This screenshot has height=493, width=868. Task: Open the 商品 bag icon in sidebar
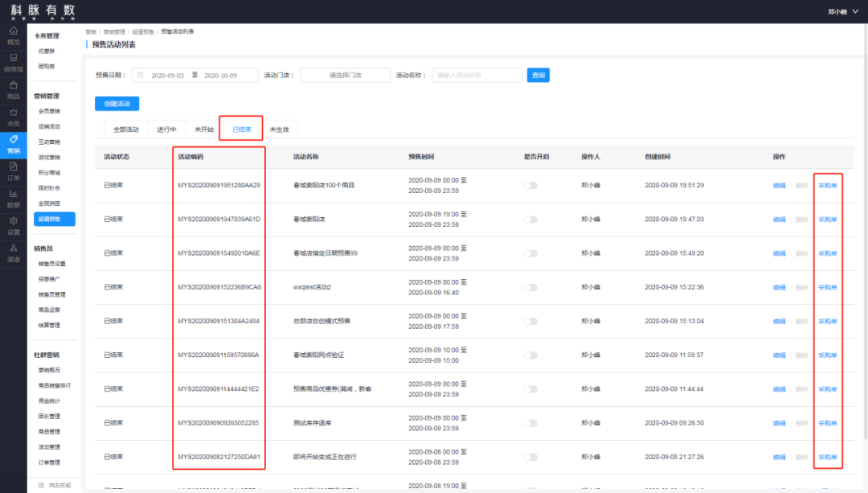pos(14,85)
